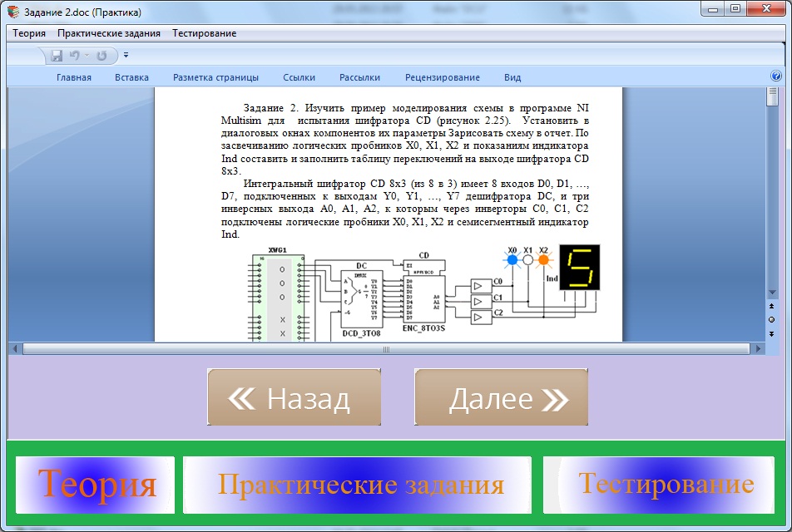Open the Customize Quick Access Toolbar dropdown
The width and height of the screenshot is (792, 532).
click(126, 55)
